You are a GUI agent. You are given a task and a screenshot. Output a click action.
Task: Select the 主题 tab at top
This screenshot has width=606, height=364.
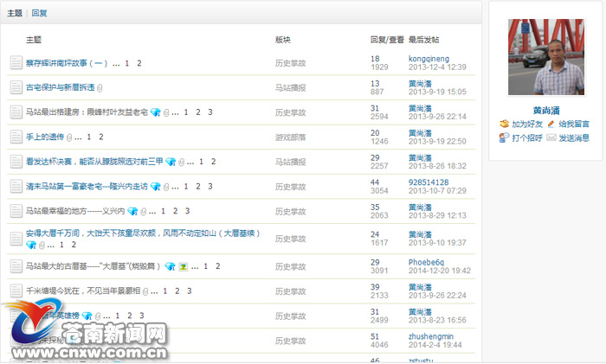15,13
